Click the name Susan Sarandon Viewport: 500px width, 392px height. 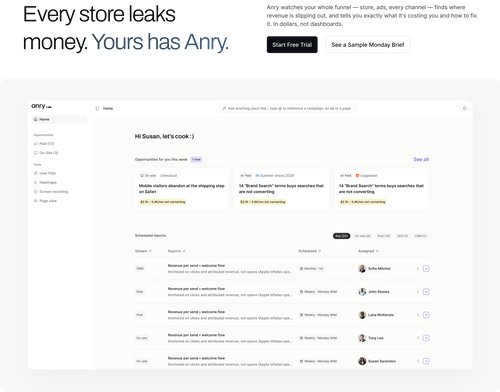pyautogui.click(x=382, y=361)
